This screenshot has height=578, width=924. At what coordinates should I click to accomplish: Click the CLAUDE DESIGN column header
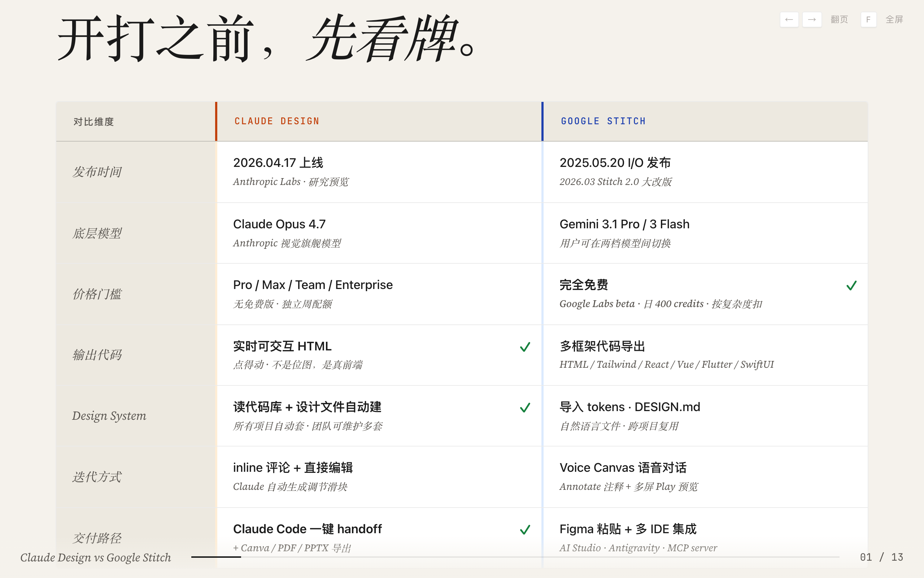coord(277,121)
